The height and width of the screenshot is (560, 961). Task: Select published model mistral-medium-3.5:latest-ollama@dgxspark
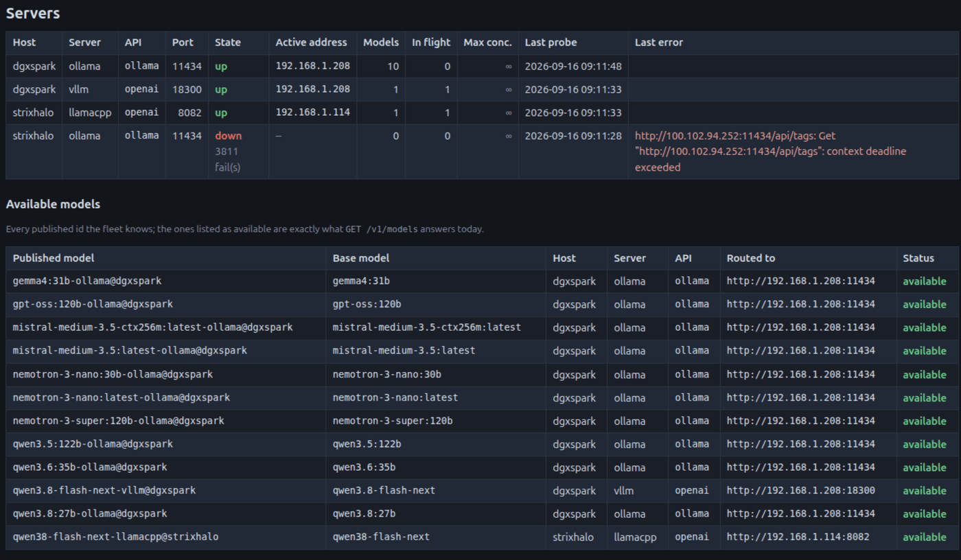(x=130, y=351)
